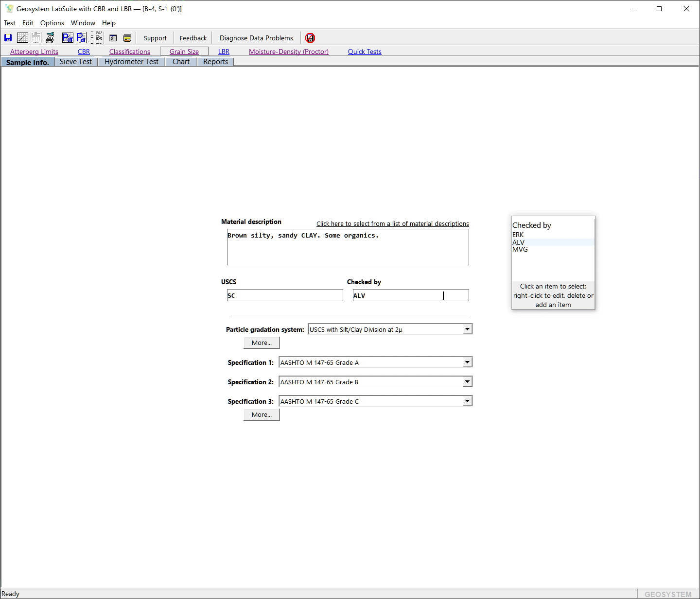This screenshot has height=599, width=700.
Task: Expand the Particle gradation system dropdown
Action: pos(467,329)
